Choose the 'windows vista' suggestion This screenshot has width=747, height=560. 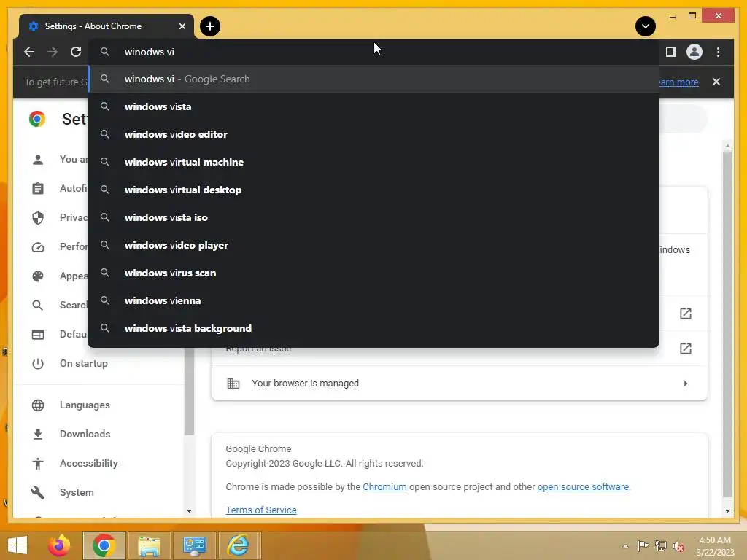click(373, 106)
